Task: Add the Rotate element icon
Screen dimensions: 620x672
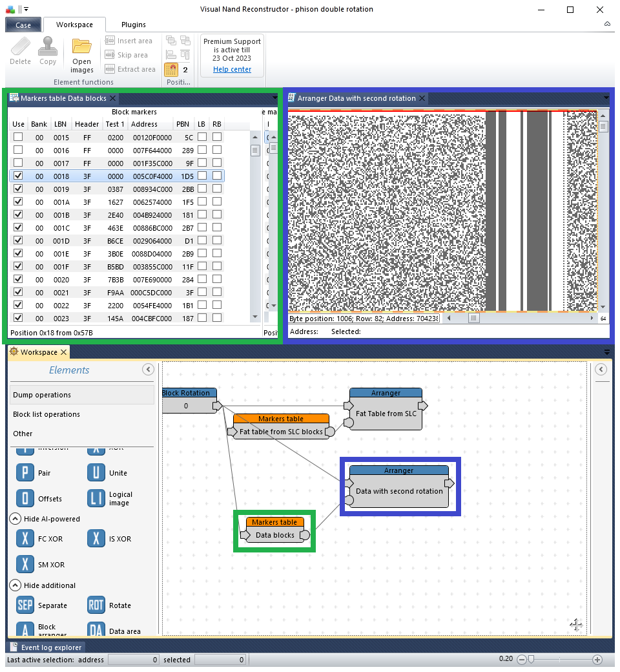Action: (96, 605)
